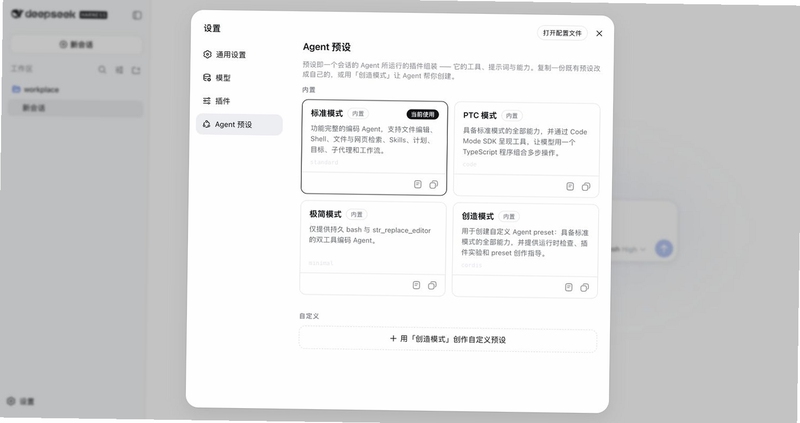Select the 标准模式 preset card
Viewport: 800px width, 423px height.
click(374, 148)
